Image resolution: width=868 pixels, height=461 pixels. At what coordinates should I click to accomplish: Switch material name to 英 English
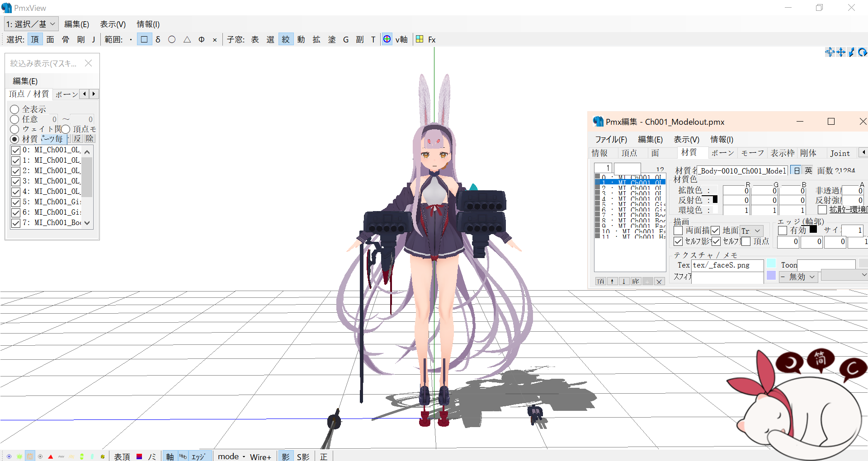click(x=808, y=170)
